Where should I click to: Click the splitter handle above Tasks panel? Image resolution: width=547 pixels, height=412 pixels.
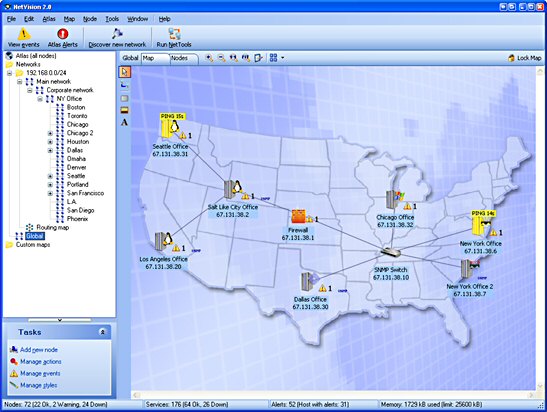(59, 320)
